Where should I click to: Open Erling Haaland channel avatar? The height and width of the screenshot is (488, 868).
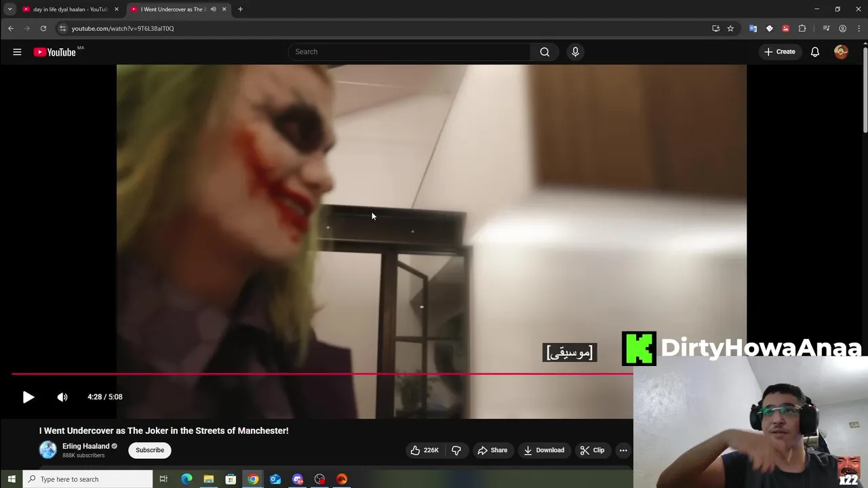click(x=48, y=449)
